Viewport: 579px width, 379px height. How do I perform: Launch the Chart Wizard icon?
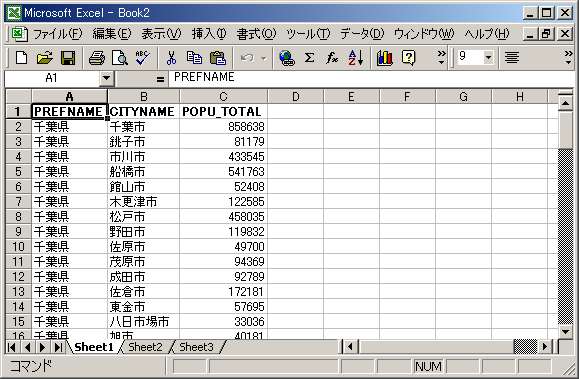click(x=384, y=58)
